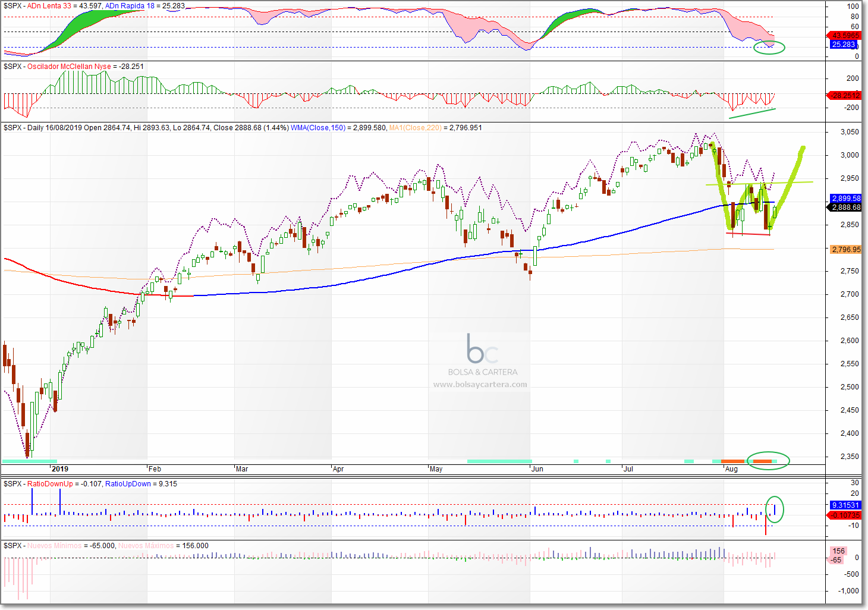Click the May marker on time axis
Image resolution: width=868 pixels, height=610 pixels.
click(x=436, y=469)
